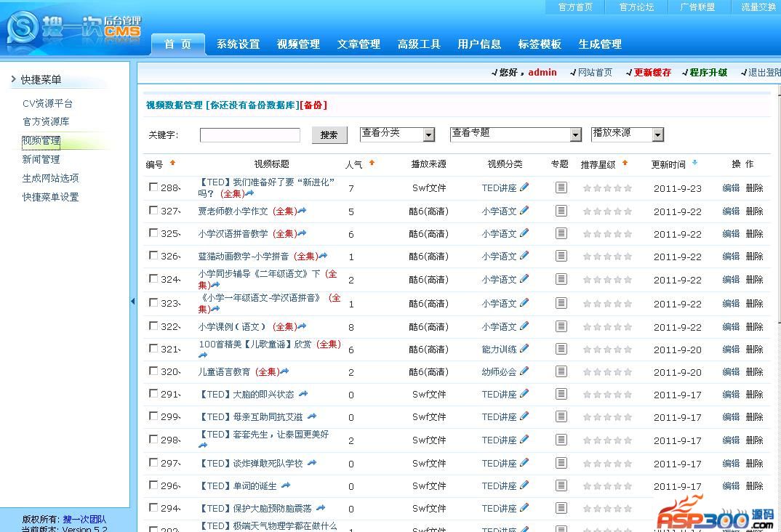Open the topic list icon in row 288
The image size is (781, 532).
pyautogui.click(x=561, y=188)
